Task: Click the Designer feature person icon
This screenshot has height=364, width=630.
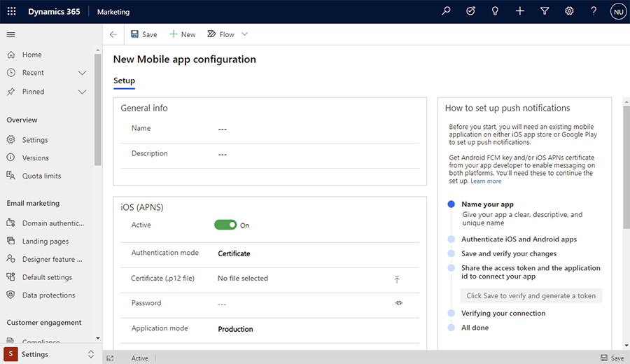Action: [10, 259]
